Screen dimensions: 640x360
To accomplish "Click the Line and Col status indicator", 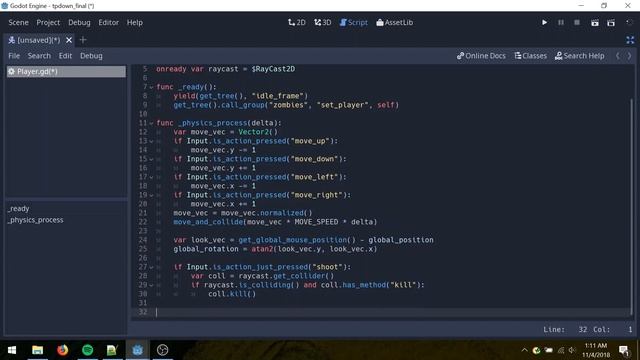I will 587,329.
